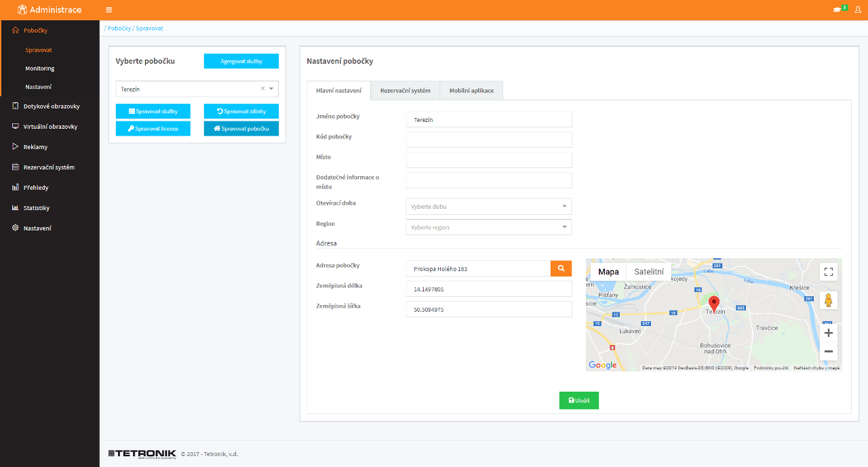Open the user profile icon
Screen dimensions: 868x467
tap(858, 10)
